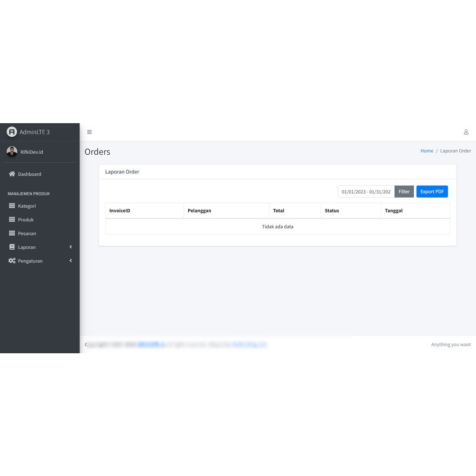Click the Laporan book icon

(x=12, y=247)
